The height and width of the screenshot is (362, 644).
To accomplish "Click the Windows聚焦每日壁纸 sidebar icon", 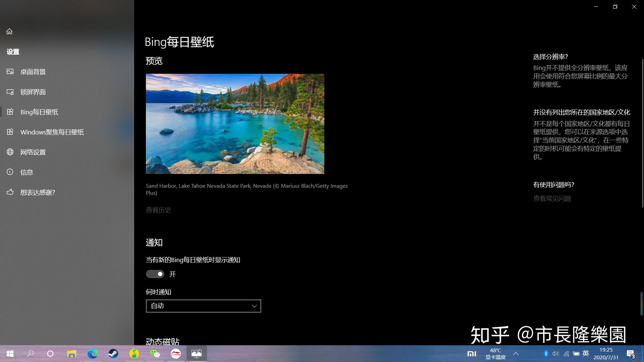I will [x=10, y=132].
